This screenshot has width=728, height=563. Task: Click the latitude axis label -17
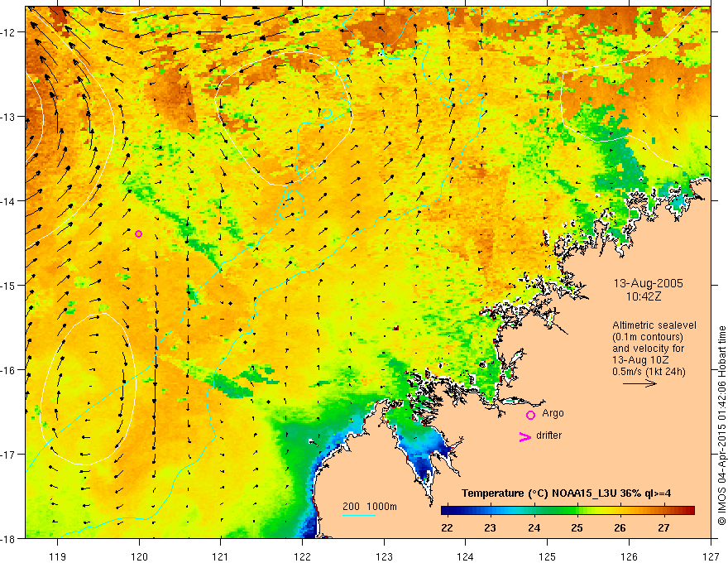click(9, 454)
